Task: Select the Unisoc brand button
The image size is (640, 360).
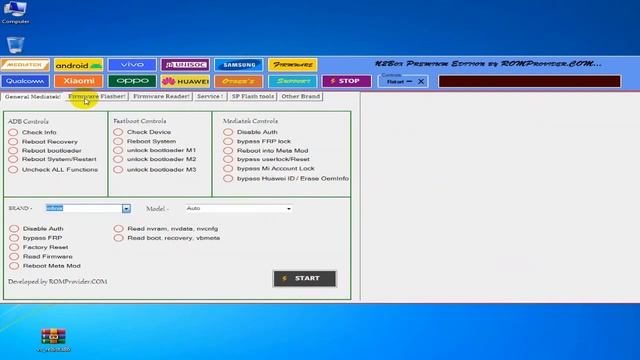Action: point(185,65)
